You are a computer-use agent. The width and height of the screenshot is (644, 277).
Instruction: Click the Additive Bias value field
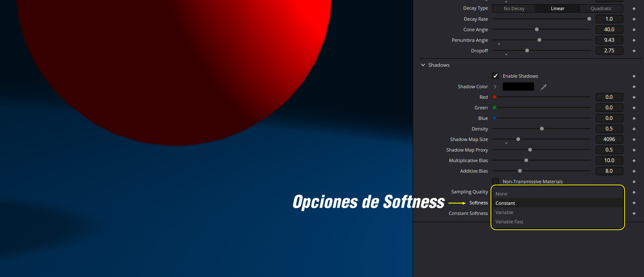[609, 171]
